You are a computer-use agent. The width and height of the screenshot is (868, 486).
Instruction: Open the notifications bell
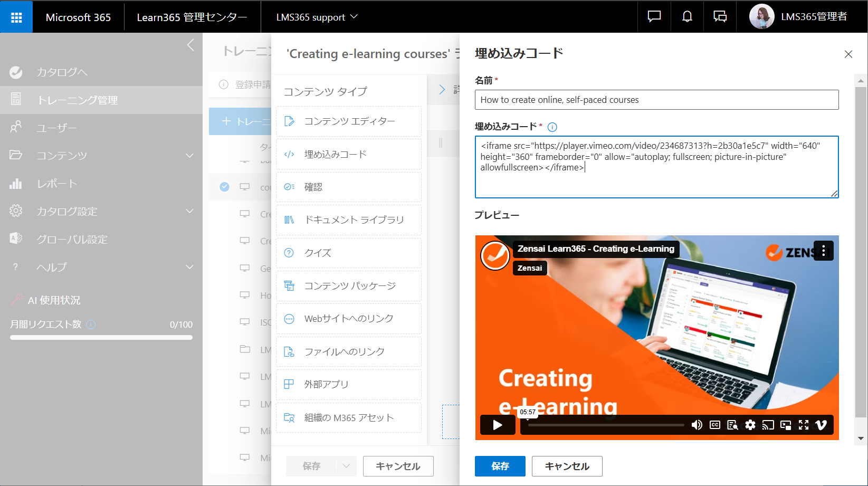(687, 17)
